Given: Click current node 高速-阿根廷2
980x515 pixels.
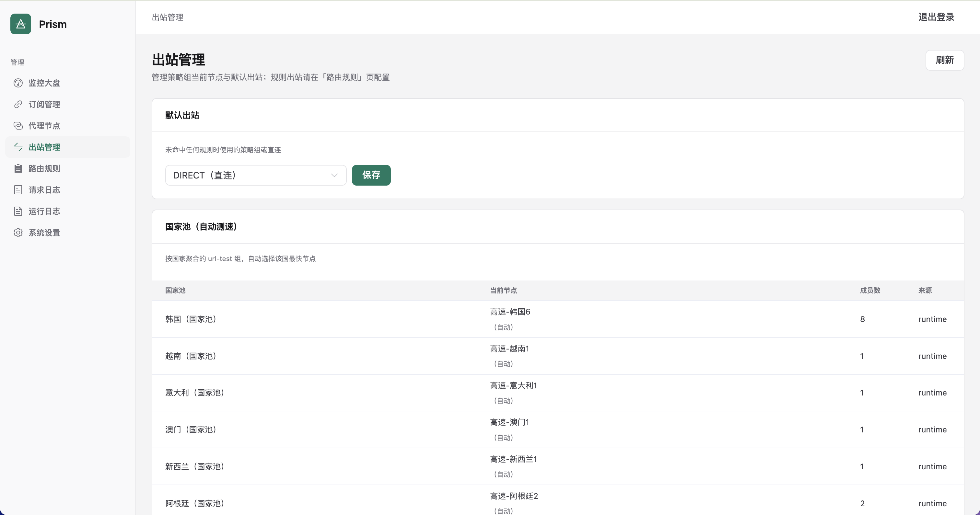Looking at the screenshot, I should pyautogui.click(x=514, y=496).
